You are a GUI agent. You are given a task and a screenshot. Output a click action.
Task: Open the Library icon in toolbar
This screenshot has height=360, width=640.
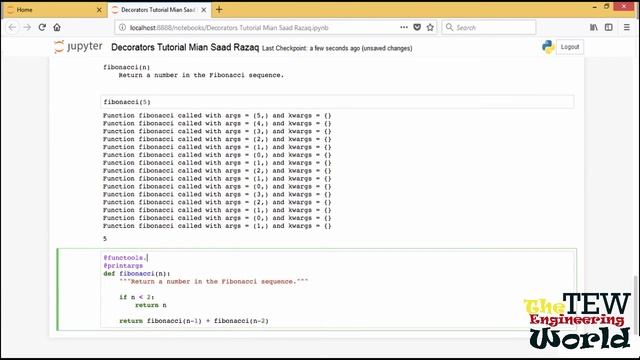[x=593, y=27]
